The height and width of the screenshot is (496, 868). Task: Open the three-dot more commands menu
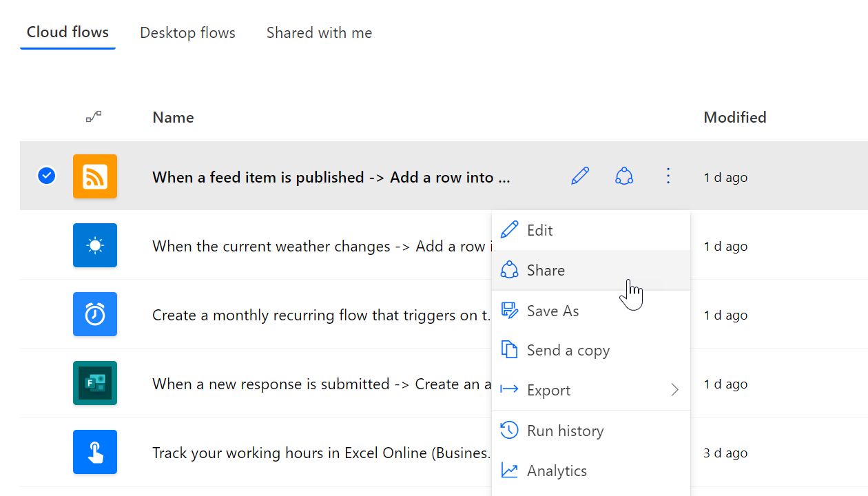668,176
